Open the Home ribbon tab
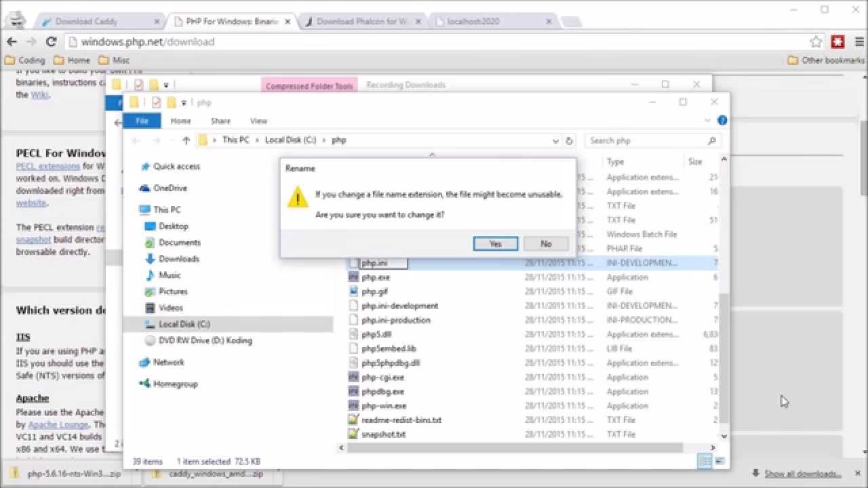This screenshot has height=488, width=868. tap(180, 121)
